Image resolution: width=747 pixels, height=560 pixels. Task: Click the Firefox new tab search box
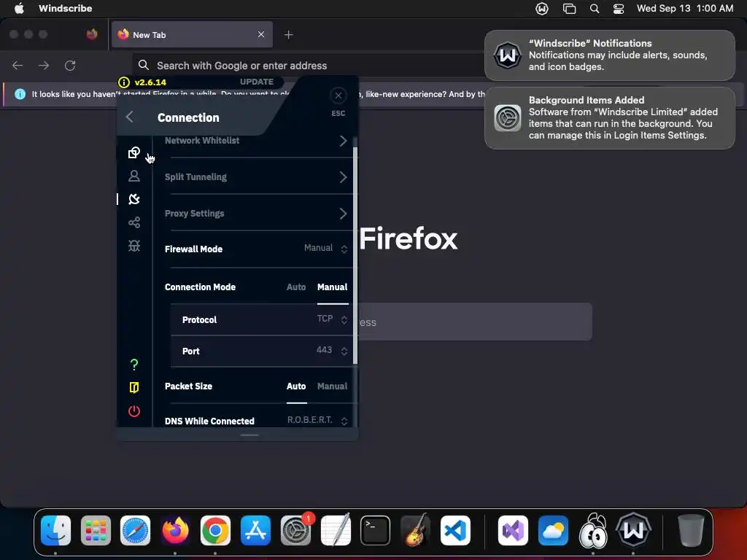[474, 322]
